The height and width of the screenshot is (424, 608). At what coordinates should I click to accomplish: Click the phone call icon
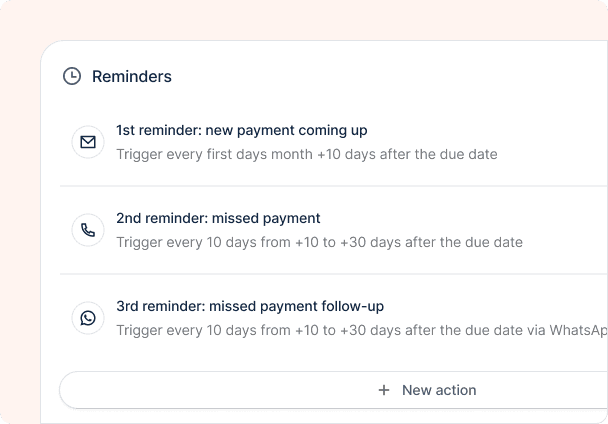tap(88, 230)
